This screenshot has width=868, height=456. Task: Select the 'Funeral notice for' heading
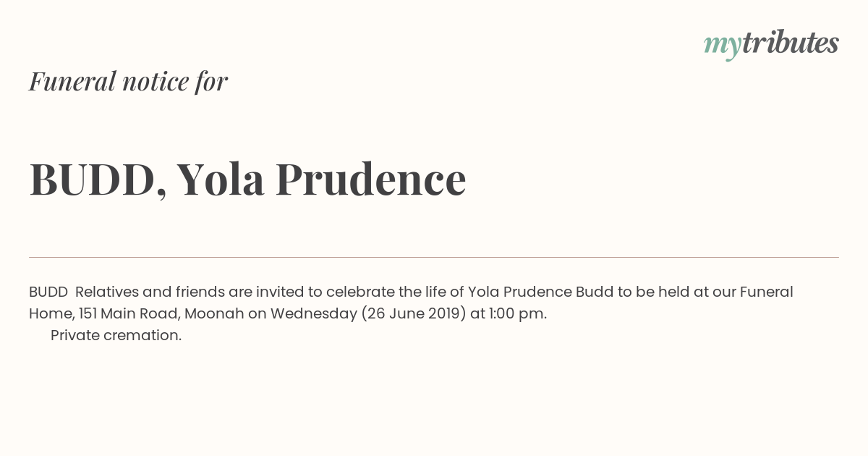(x=128, y=81)
